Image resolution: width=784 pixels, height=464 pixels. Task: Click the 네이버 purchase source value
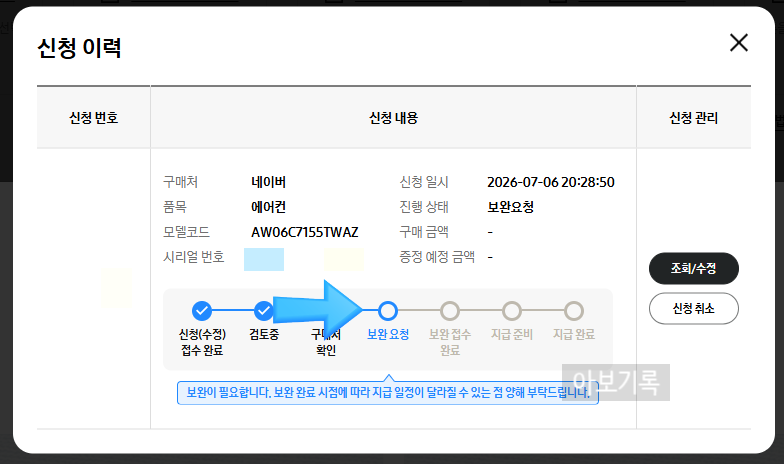268,182
